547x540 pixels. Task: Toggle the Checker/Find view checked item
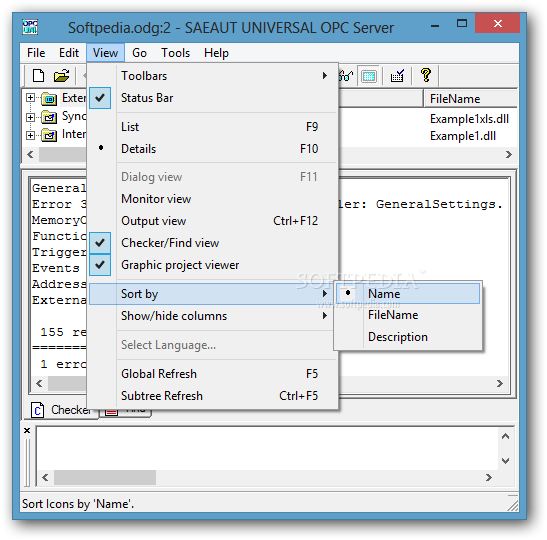tap(212, 243)
